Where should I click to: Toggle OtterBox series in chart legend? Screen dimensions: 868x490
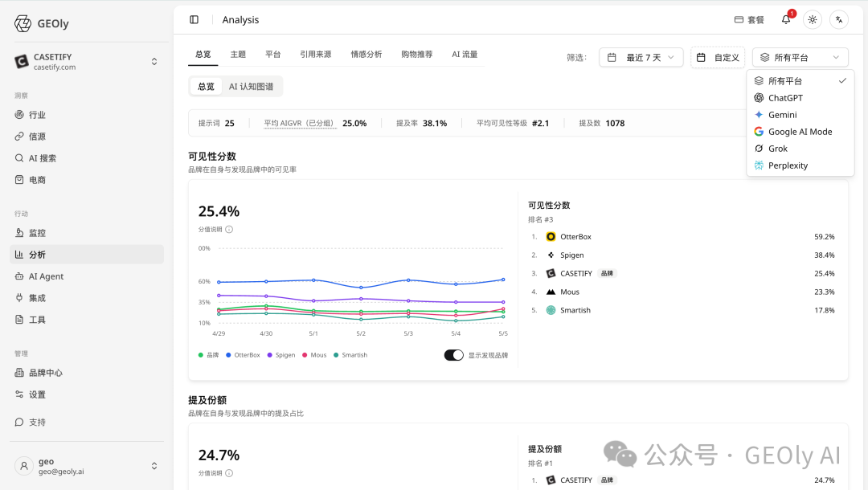pyautogui.click(x=243, y=355)
